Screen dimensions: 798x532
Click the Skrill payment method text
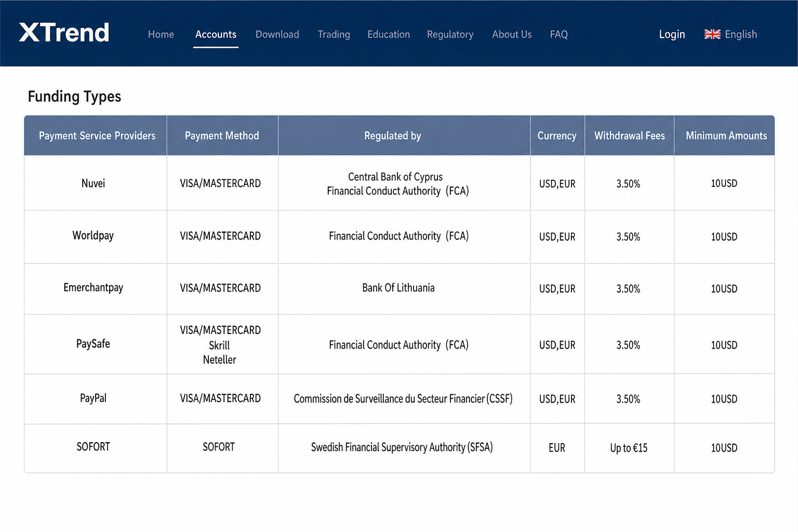point(219,345)
